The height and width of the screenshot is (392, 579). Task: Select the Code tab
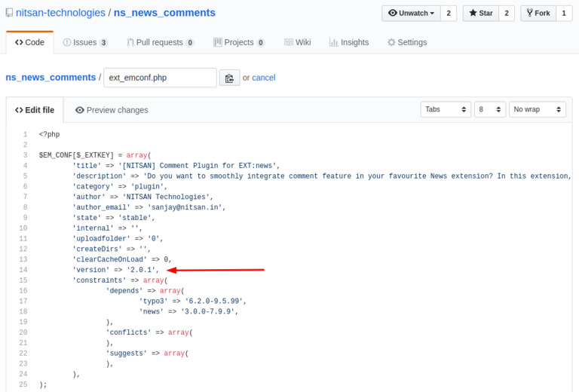30,42
